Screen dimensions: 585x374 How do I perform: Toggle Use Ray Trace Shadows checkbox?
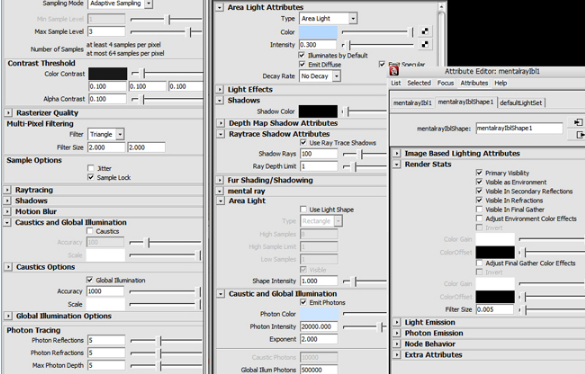303,143
